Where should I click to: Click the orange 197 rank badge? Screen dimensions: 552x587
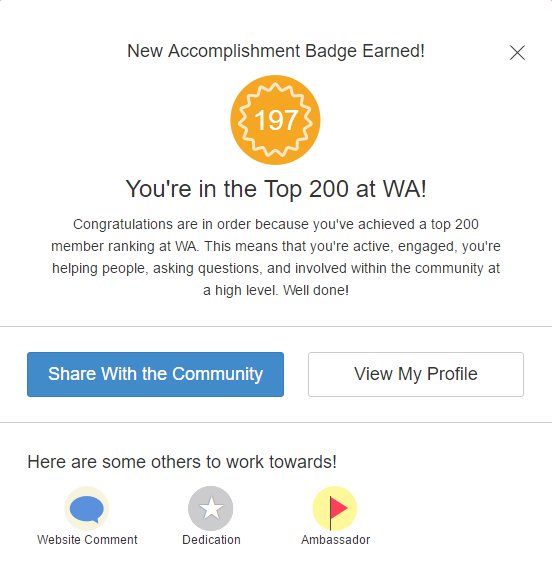click(275, 120)
